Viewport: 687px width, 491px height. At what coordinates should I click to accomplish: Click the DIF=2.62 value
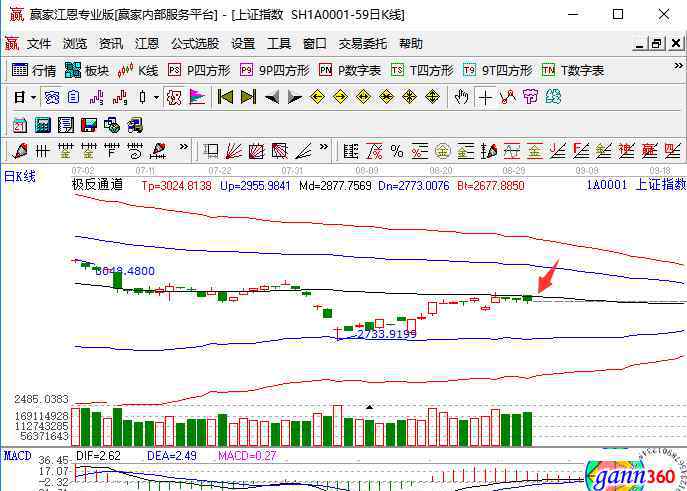click(98, 456)
